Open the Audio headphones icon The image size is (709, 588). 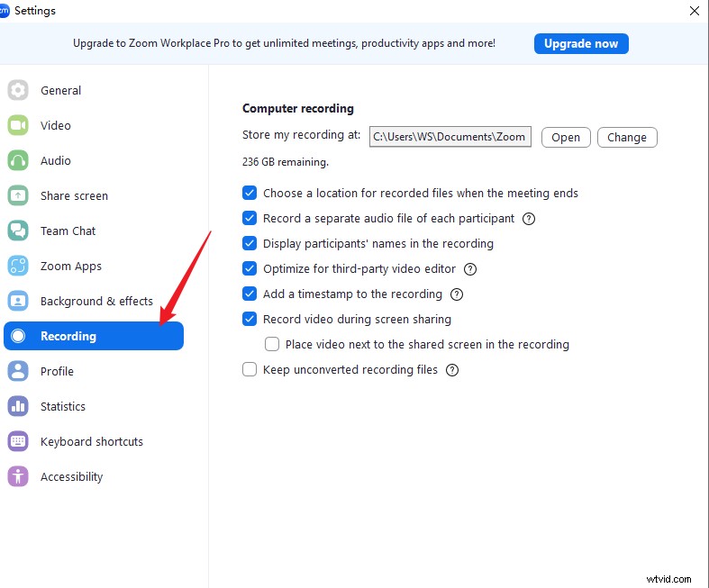coord(18,160)
